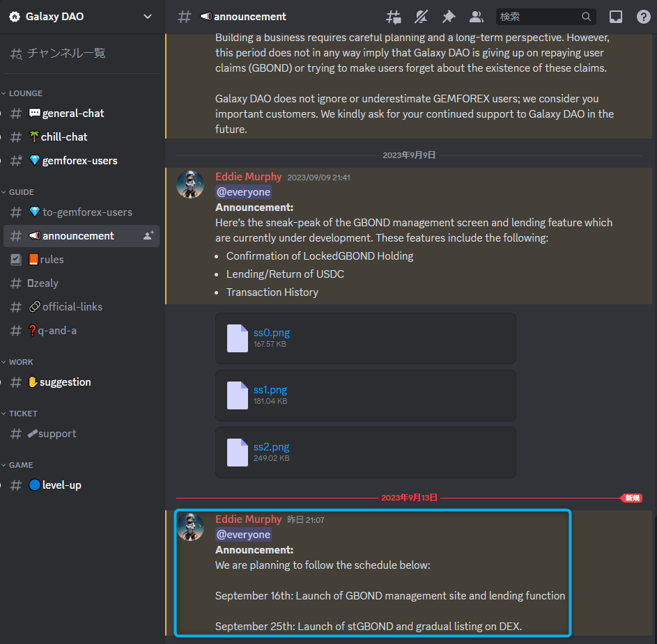This screenshot has width=657, height=644.
Task: Open pinned messages pin icon
Action: point(449,17)
